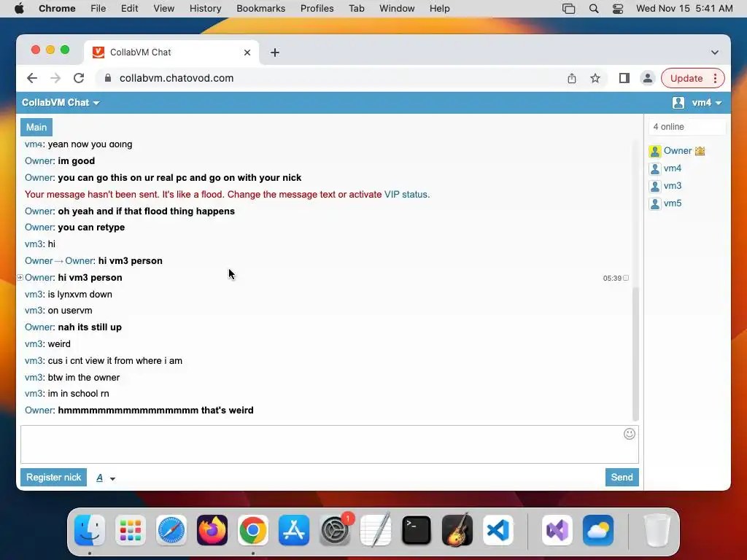Screen dimensions: 747x560
Task: Open TextEdit from the dock
Action: 376,530
